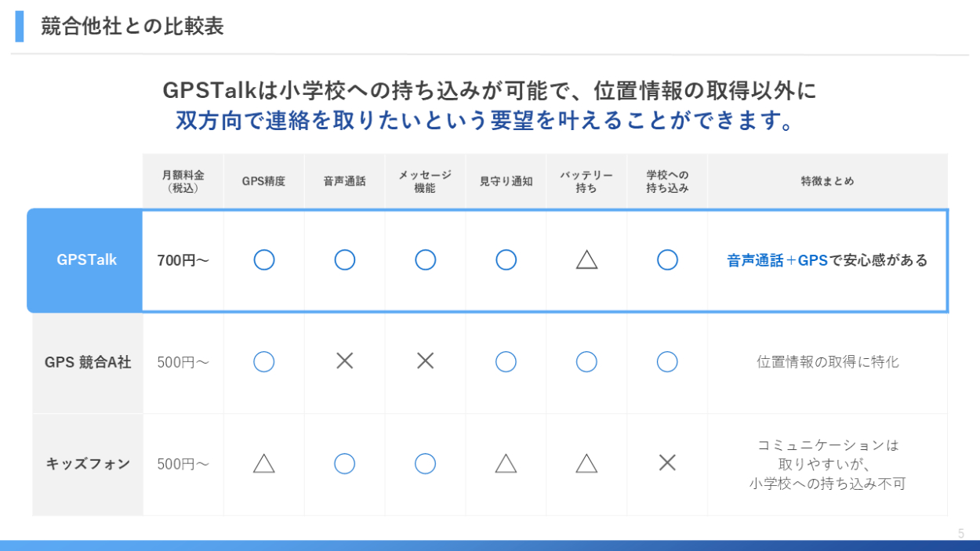Select キッズフォン's バッテリー持ち triangle mark
This screenshot has width=980, height=551.
coord(586,464)
